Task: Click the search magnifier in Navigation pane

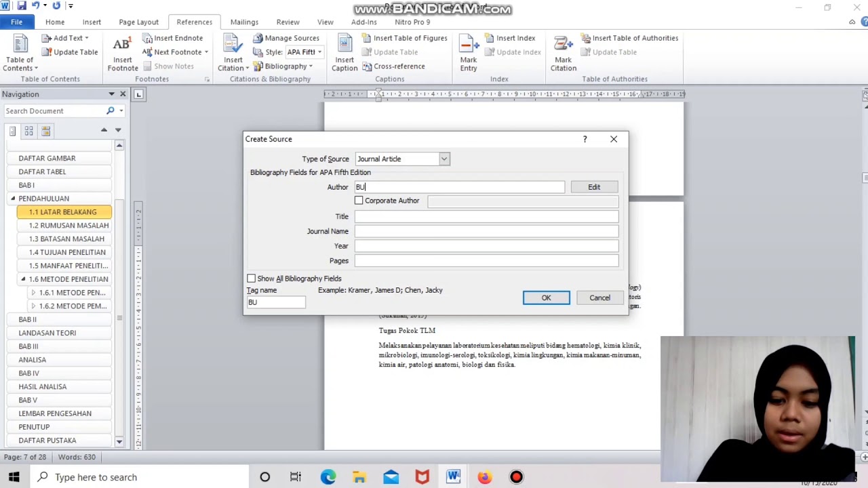Action: pyautogui.click(x=111, y=110)
